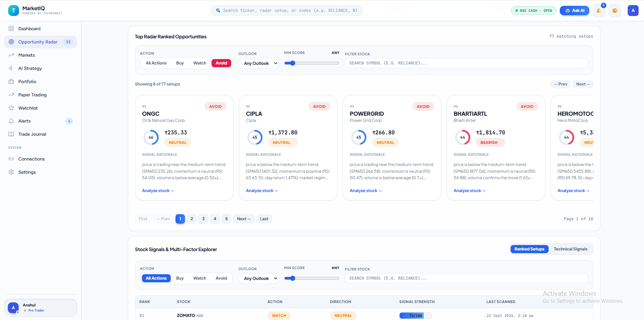Viewport: 644px width, 320px height.
Task: Click the Last page button
Action: click(264, 219)
